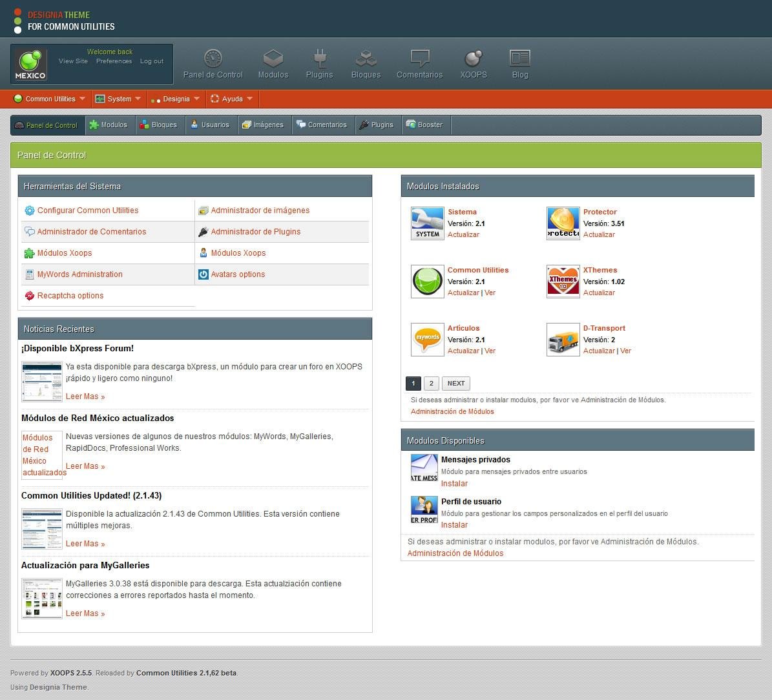Switch to the Usuarios tab
Image resolution: width=772 pixels, height=700 pixels.
(x=211, y=125)
